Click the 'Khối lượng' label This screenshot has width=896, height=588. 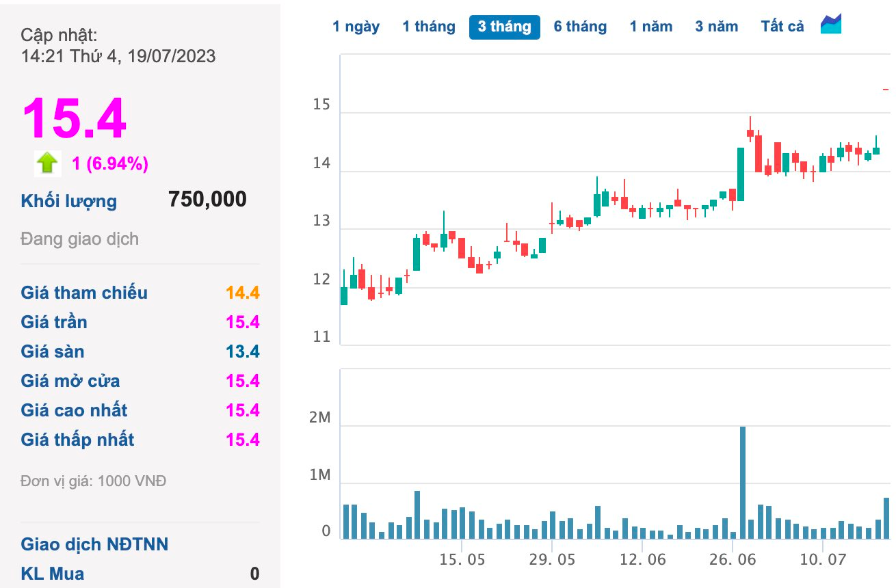point(69,201)
